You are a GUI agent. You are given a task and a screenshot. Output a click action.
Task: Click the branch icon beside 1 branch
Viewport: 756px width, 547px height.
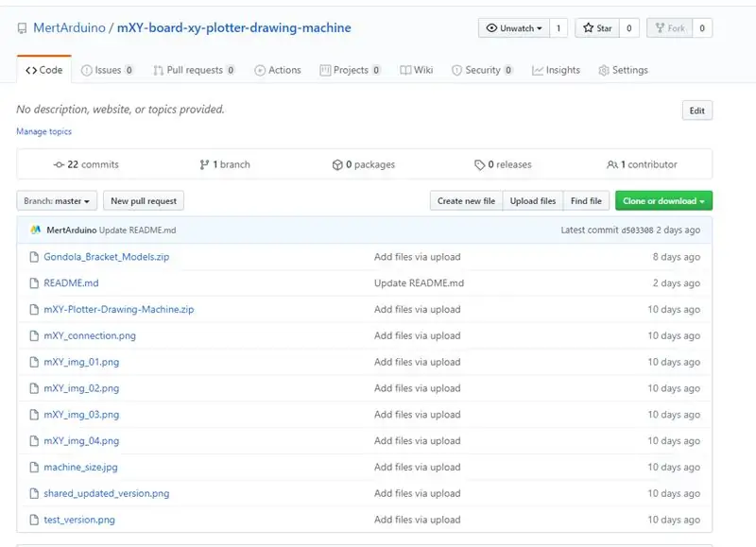(204, 164)
